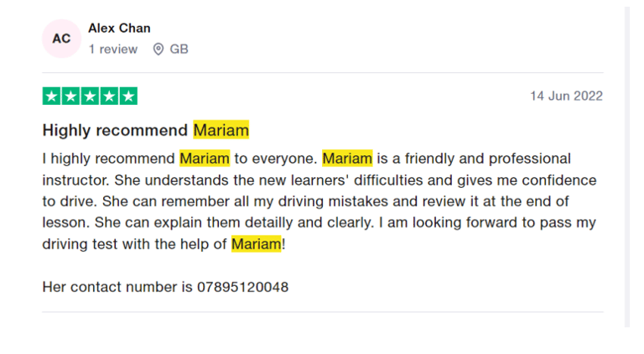Screen dimensions: 644x354
Task: Open Alex Chan's reviewer profile
Action: click(119, 29)
